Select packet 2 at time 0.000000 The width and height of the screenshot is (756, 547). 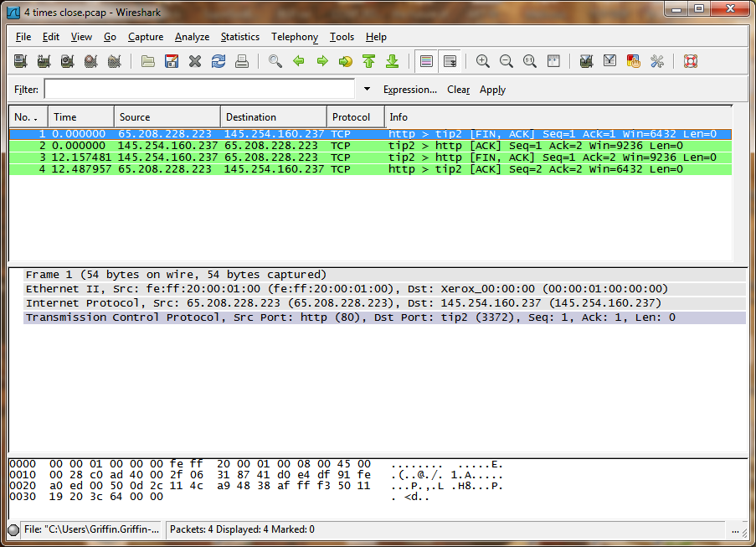point(370,146)
